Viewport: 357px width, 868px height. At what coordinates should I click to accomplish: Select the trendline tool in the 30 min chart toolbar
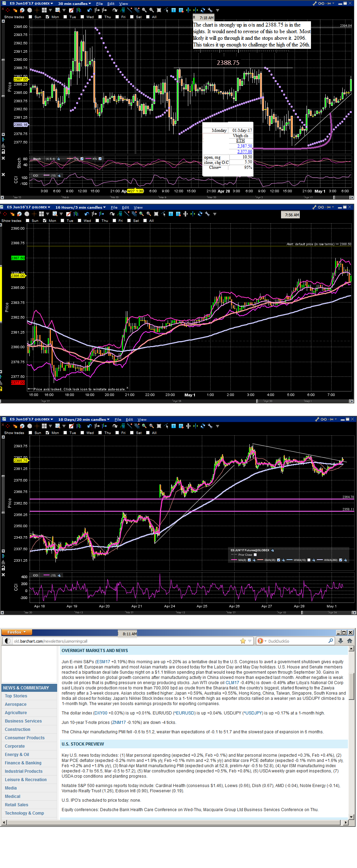click(x=130, y=10)
